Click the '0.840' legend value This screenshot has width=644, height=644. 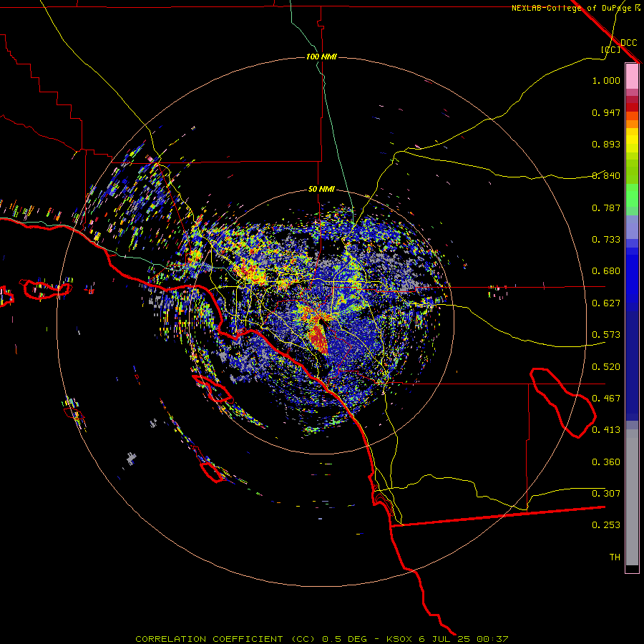click(606, 176)
